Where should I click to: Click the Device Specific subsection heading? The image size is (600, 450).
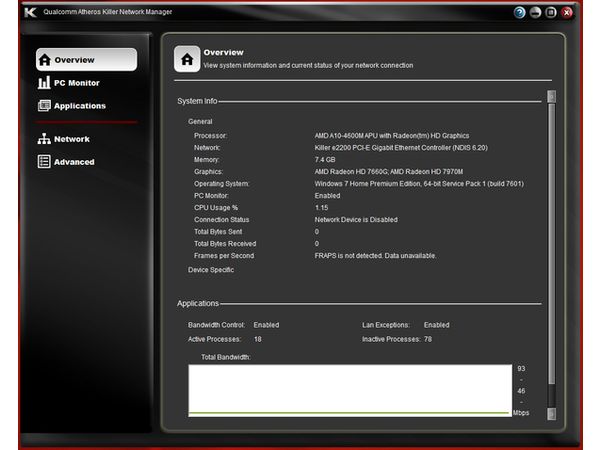point(211,270)
